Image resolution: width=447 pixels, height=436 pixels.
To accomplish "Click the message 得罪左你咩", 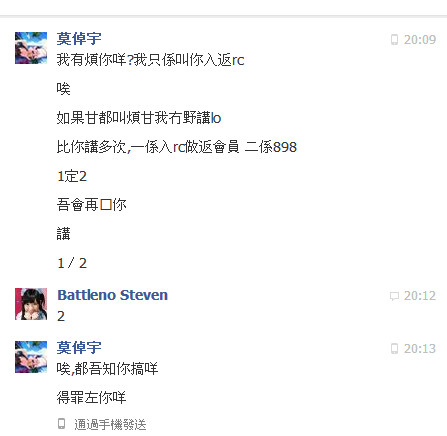I will click(x=91, y=398).
